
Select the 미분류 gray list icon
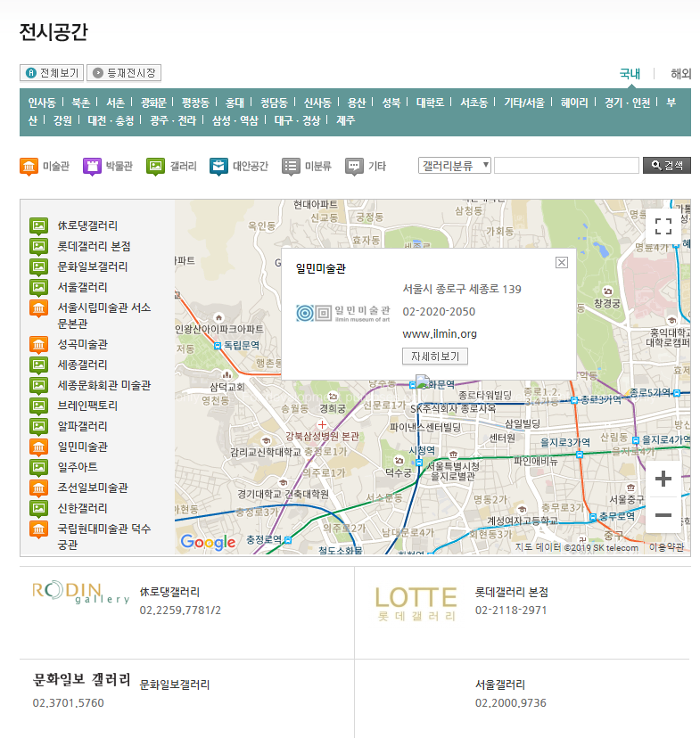291,167
